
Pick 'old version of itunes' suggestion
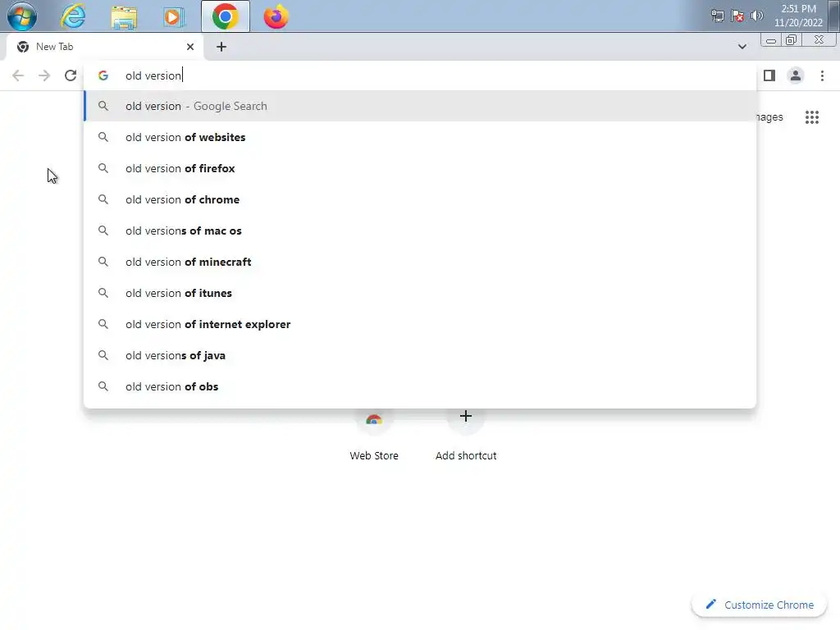(420, 293)
